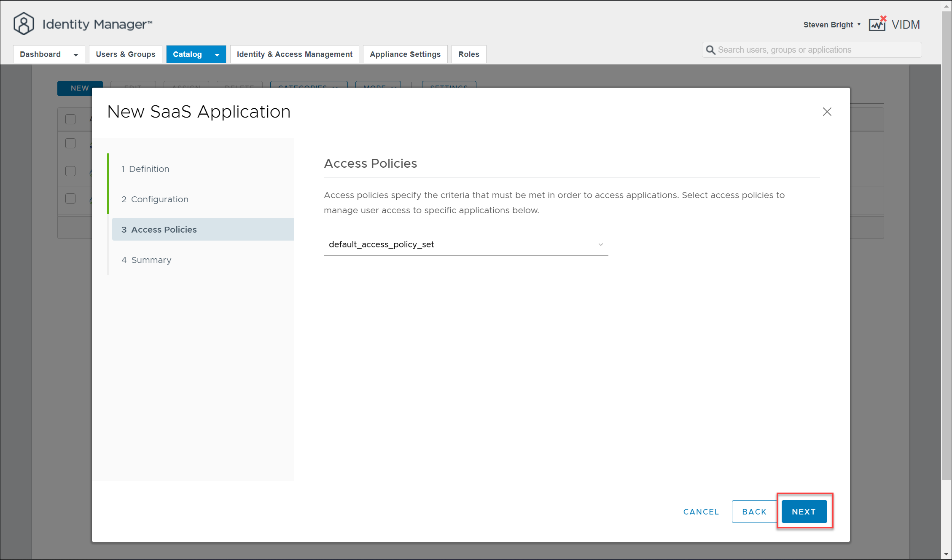This screenshot has width=952, height=560.
Task: Open the Users & Groups tab
Action: (x=126, y=54)
